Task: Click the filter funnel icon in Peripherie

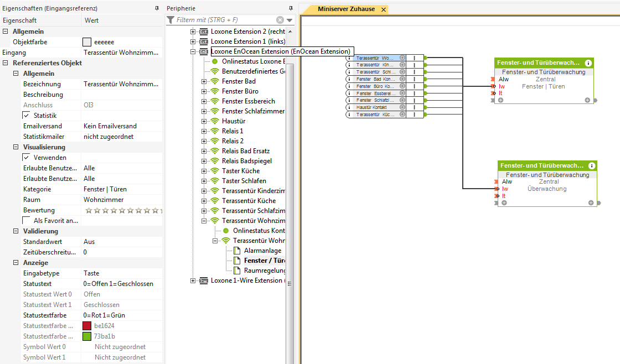Action: [170, 20]
